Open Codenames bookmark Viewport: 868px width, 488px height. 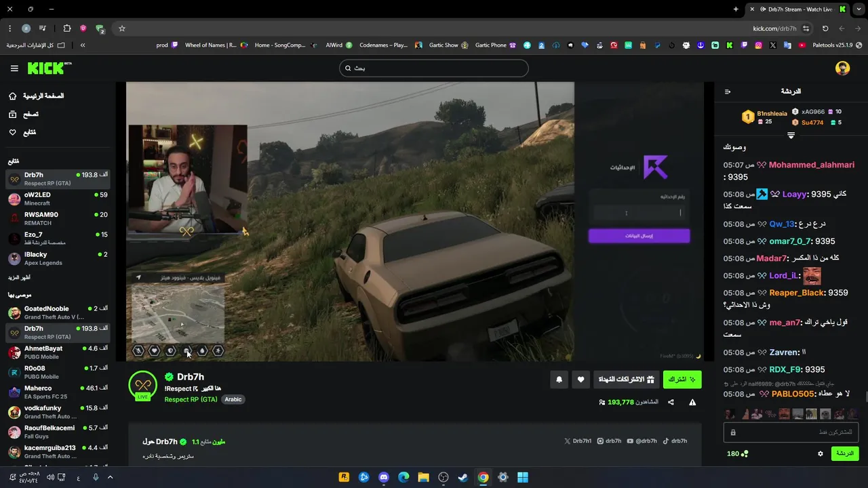(391, 45)
